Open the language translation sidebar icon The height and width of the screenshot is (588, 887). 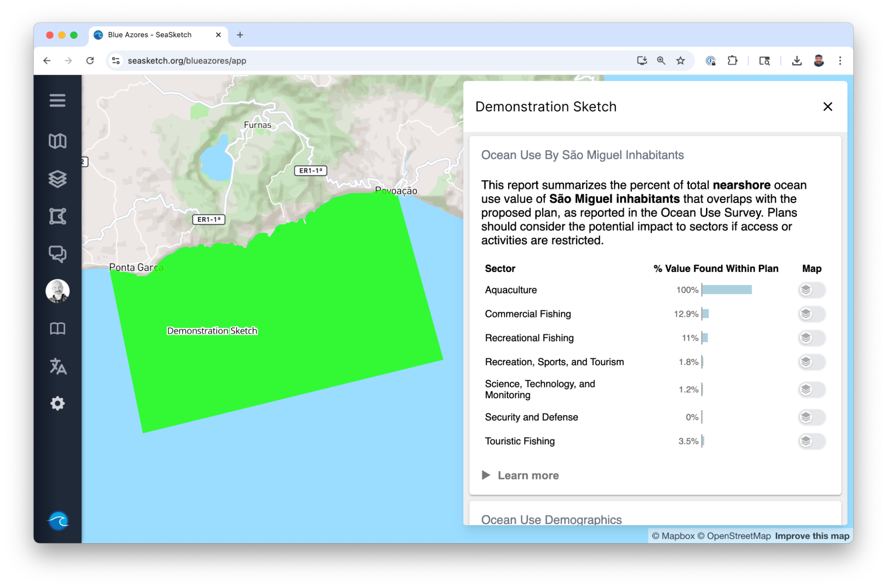(57, 367)
